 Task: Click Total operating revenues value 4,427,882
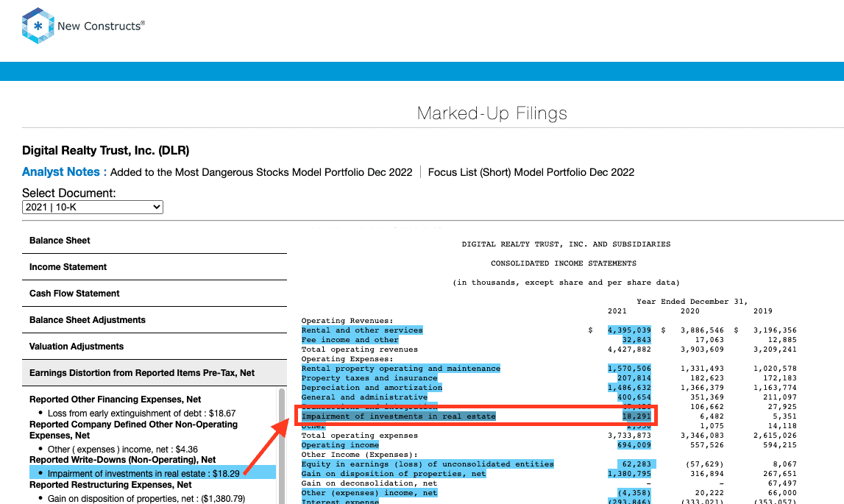(x=629, y=349)
